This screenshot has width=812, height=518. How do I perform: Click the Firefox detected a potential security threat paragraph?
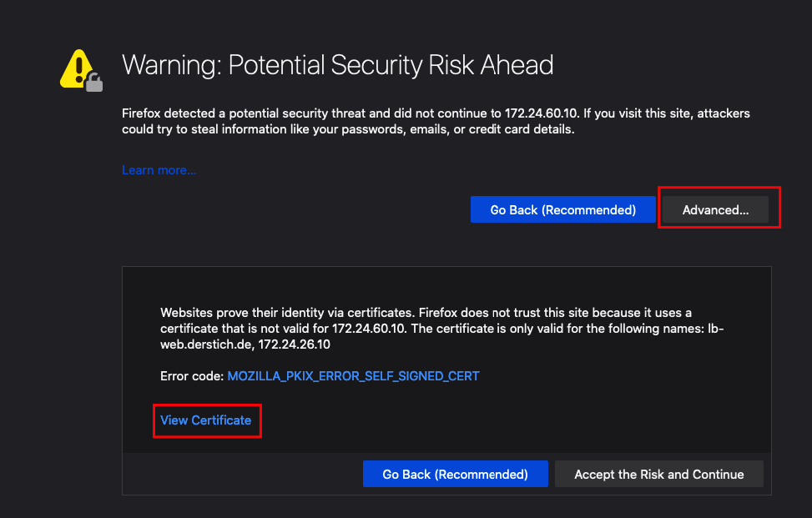point(436,121)
